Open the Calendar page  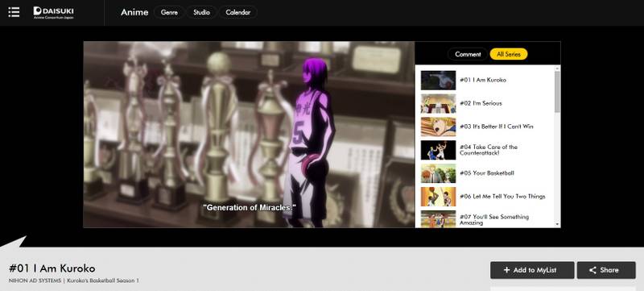click(237, 12)
